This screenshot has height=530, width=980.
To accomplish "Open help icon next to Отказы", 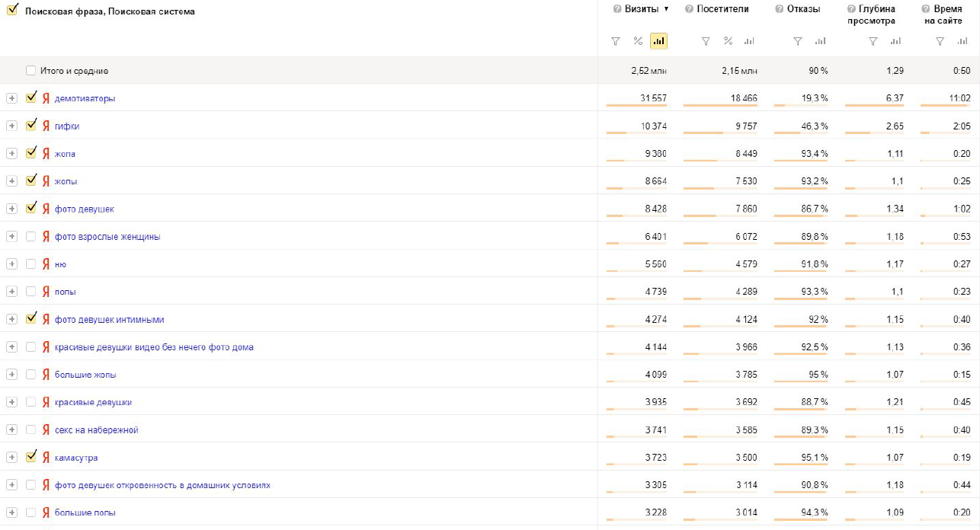I will click(x=780, y=9).
